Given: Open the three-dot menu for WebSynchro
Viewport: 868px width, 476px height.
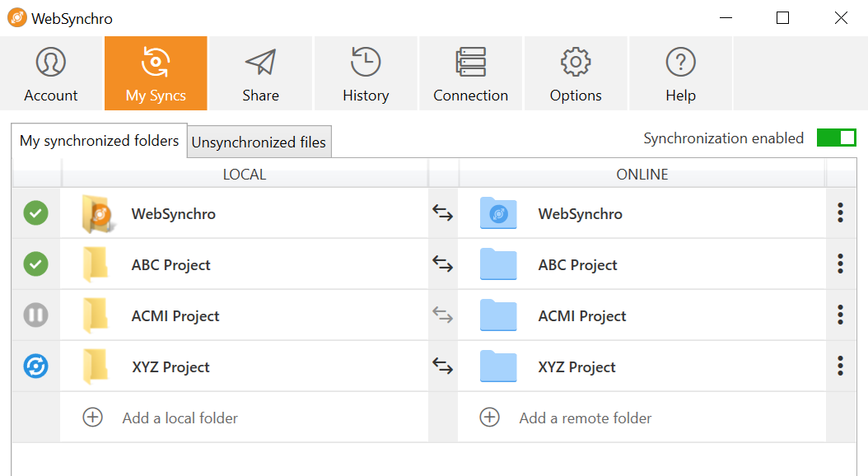Looking at the screenshot, I should click(x=840, y=213).
